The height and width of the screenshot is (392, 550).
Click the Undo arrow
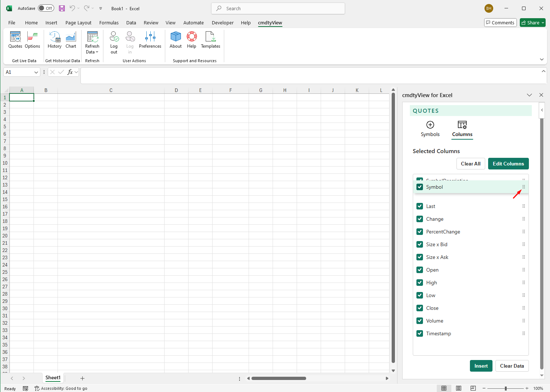pyautogui.click(x=72, y=8)
